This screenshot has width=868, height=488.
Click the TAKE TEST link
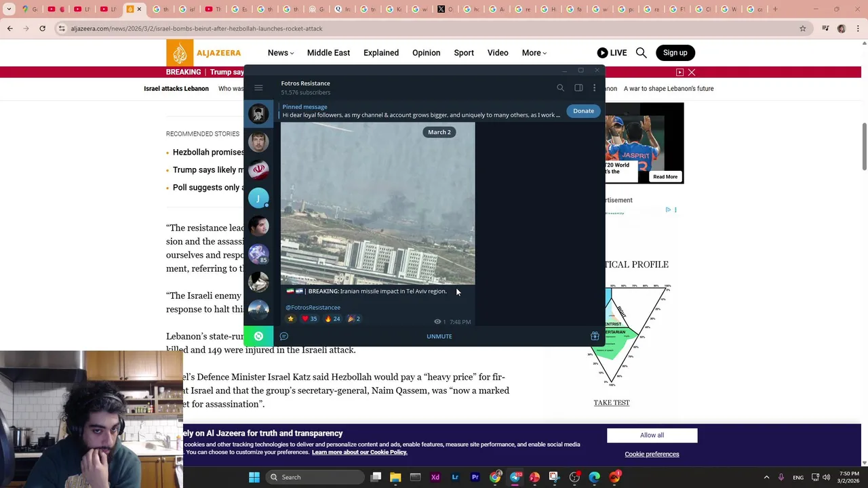pyautogui.click(x=612, y=403)
